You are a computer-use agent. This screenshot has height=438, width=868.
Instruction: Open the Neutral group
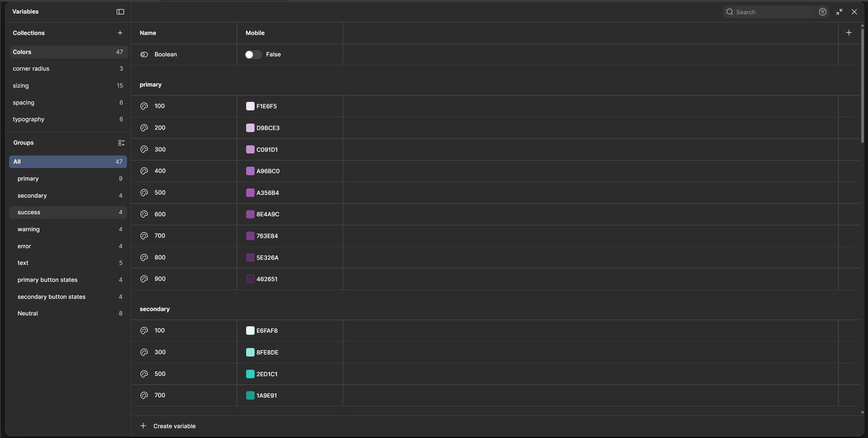68,313
